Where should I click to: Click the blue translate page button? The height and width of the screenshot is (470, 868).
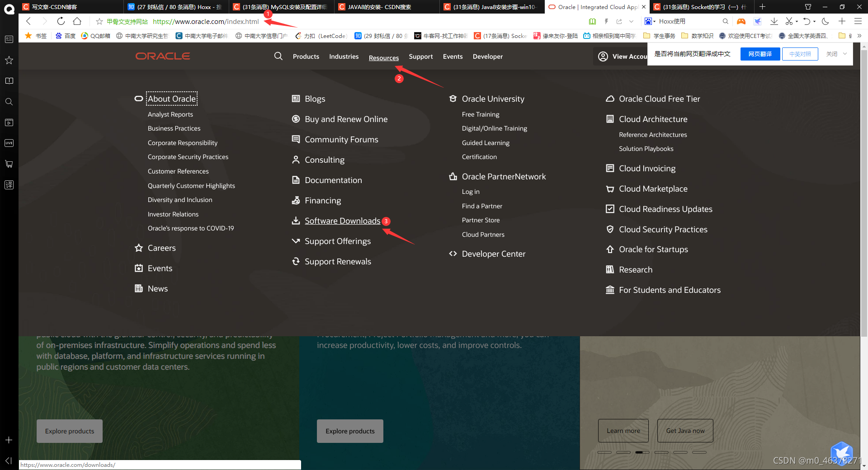pyautogui.click(x=760, y=54)
